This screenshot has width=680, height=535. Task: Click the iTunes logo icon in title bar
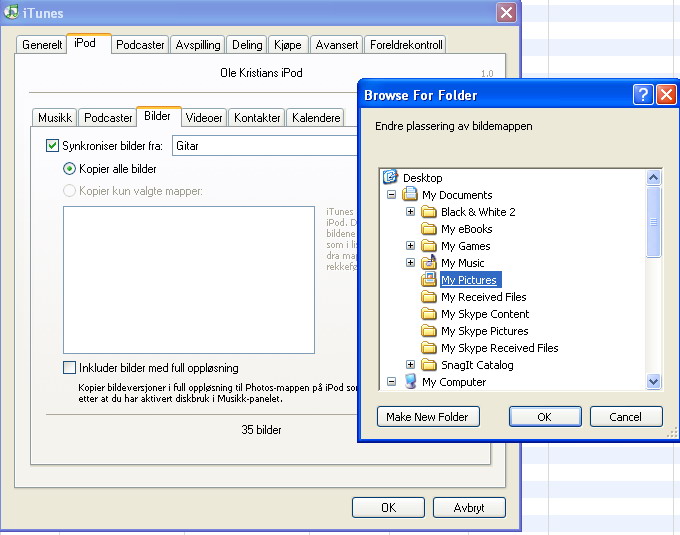tap(11, 12)
